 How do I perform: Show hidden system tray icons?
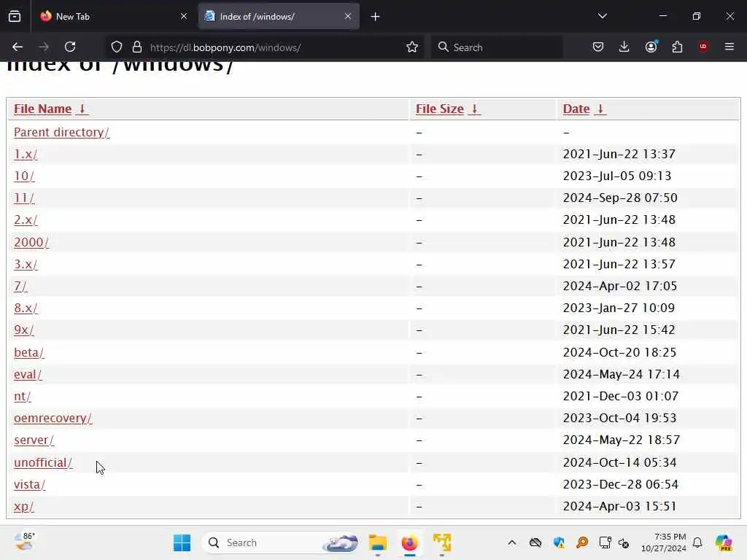tap(511, 542)
